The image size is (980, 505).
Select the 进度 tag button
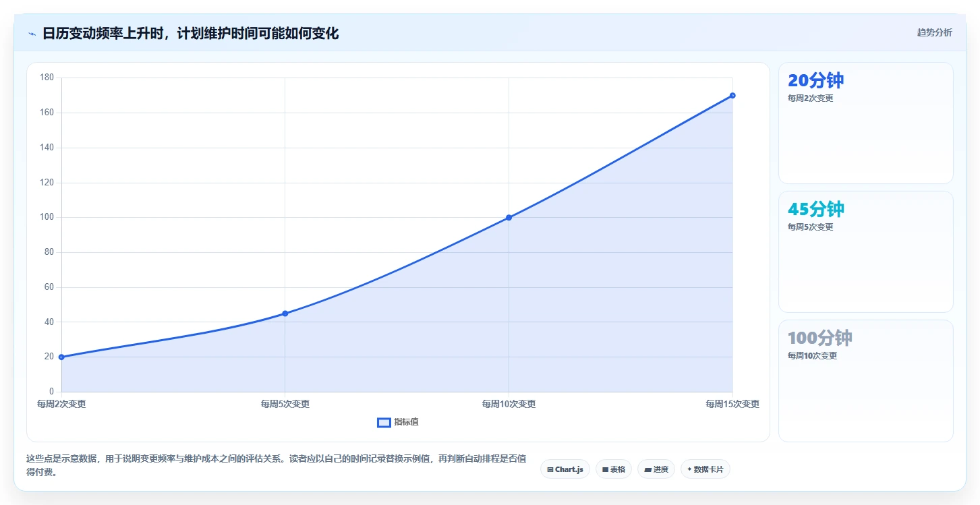tap(656, 469)
